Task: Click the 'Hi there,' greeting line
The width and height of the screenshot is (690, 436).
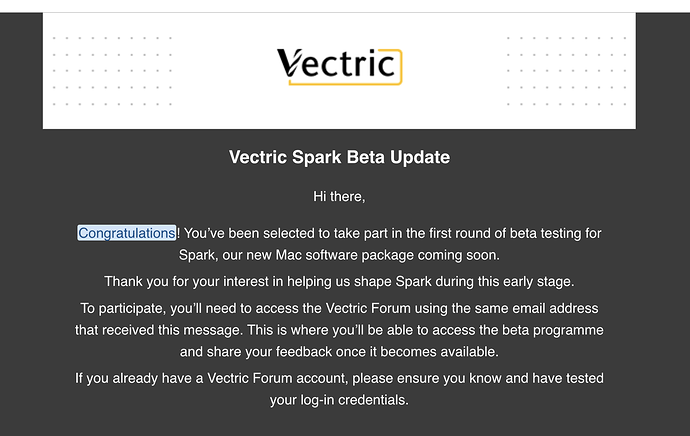Action: (339, 196)
